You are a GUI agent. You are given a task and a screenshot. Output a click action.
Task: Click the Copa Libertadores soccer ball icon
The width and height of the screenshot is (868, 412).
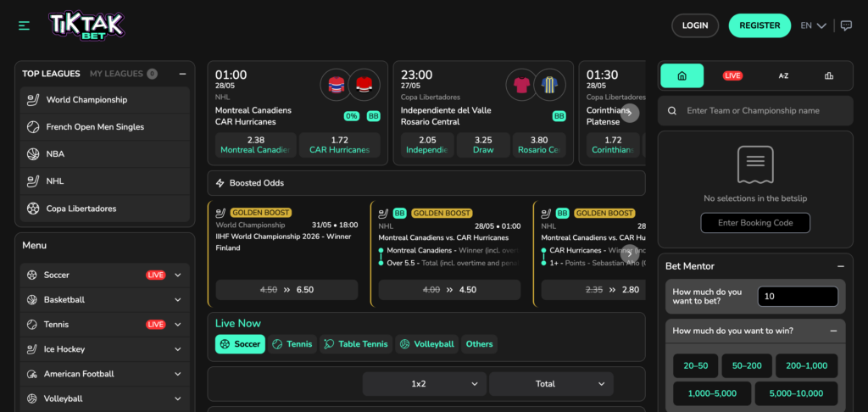point(33,209)
